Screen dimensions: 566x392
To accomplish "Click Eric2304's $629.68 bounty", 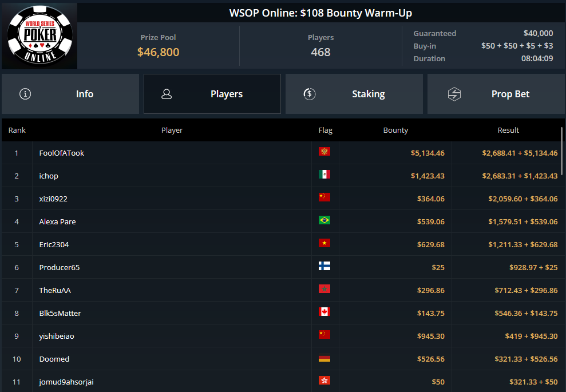I will tap(430, 245).
